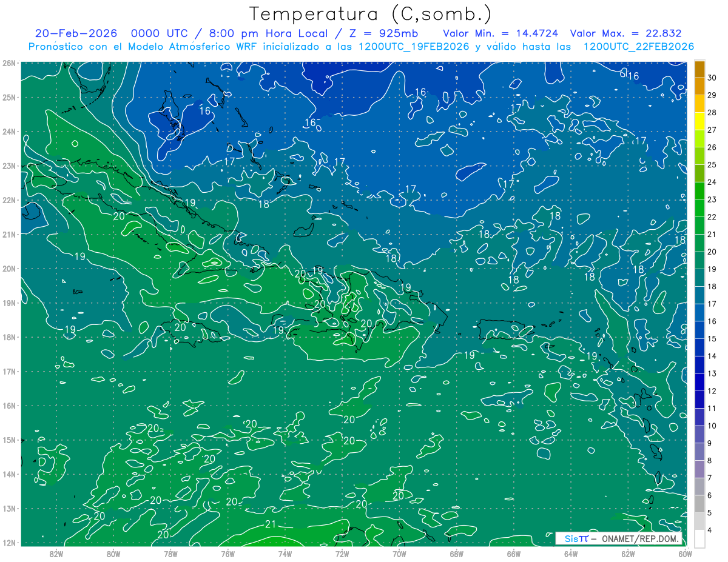Click the 20N latitude axis label

9,269
